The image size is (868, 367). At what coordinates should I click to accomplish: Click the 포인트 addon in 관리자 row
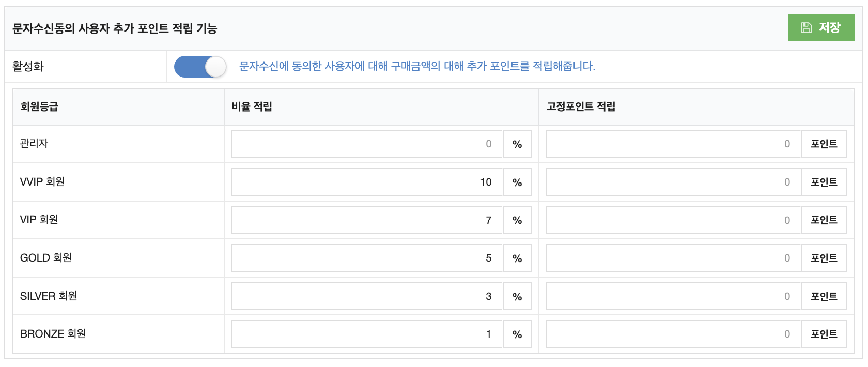click(x=824, y=144)
